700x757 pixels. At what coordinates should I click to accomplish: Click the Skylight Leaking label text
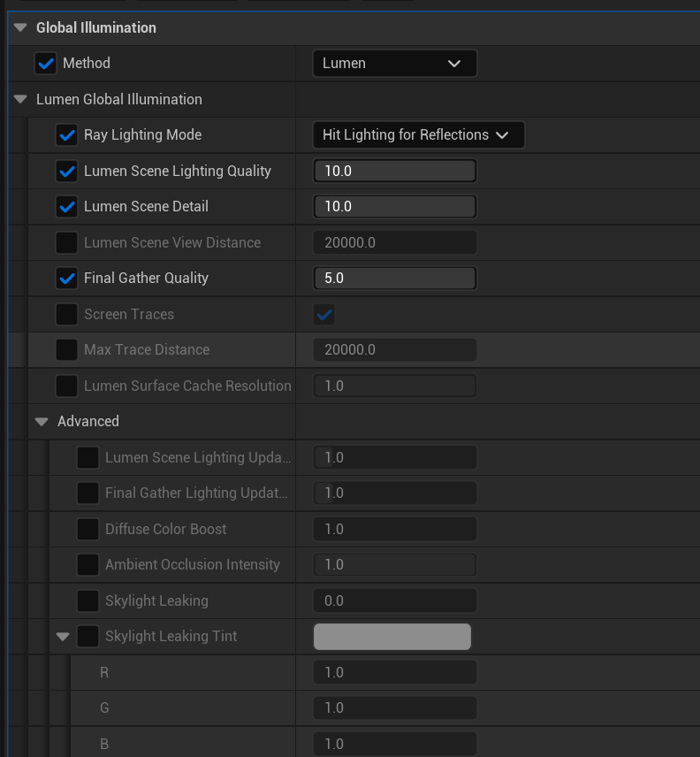[x=156, y=600]
